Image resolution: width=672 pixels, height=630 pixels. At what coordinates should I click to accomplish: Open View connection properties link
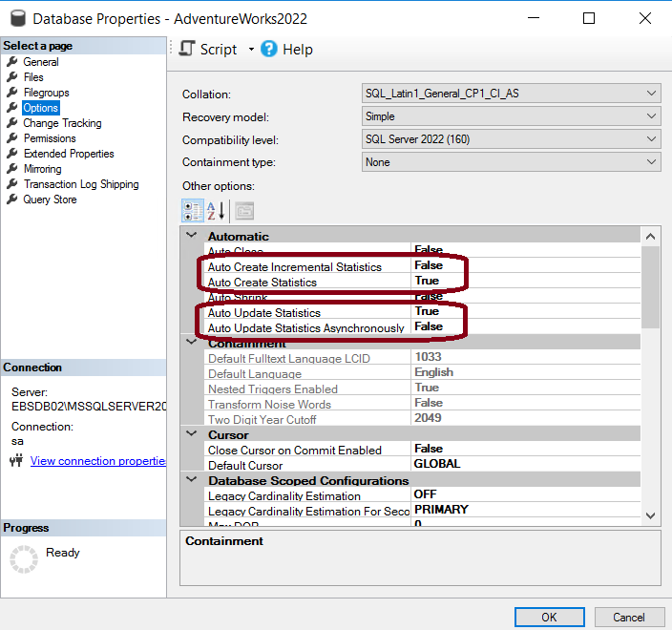(x=98, y=461)
